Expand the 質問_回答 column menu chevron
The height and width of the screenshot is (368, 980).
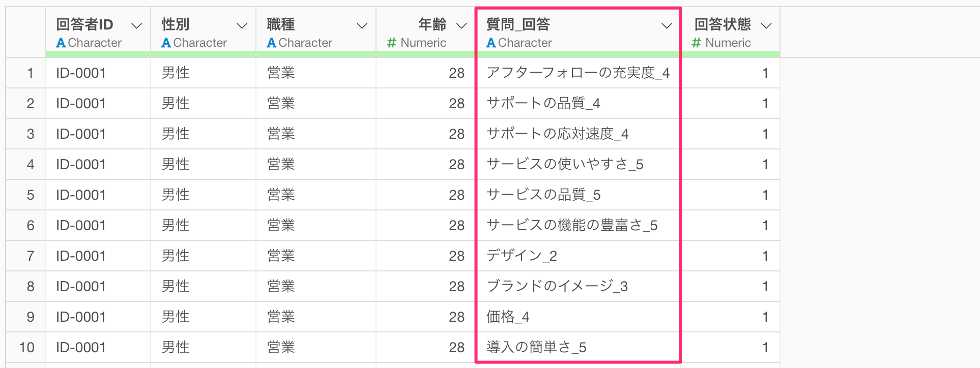pos(667,26)
